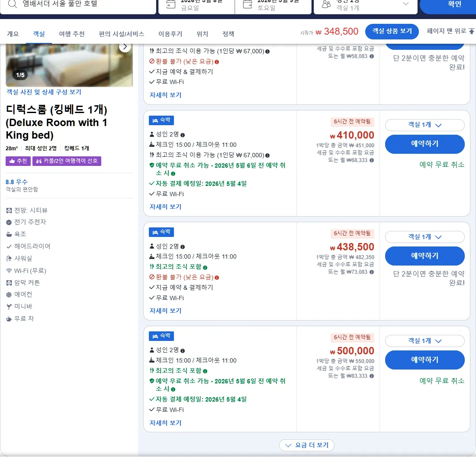The image size is (476, 457).
Task: Open 자세히 보기 in ₩500,000 offer
Action: click(165, 423)
